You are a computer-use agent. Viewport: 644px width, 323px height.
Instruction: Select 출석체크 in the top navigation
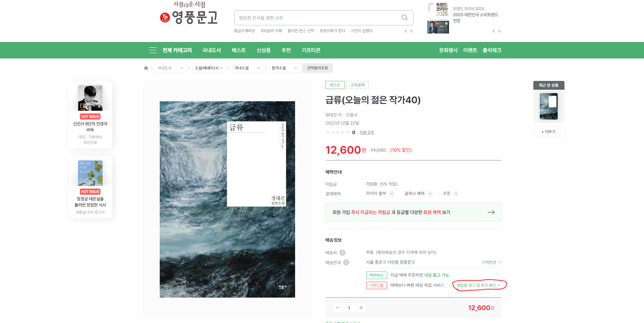tap(492, 50)
